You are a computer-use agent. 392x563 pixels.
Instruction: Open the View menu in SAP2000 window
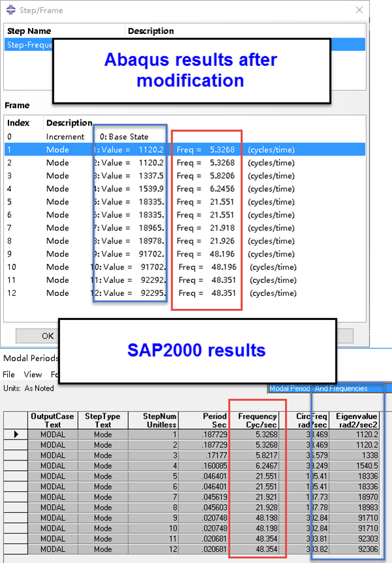click(x=33, y=374)
